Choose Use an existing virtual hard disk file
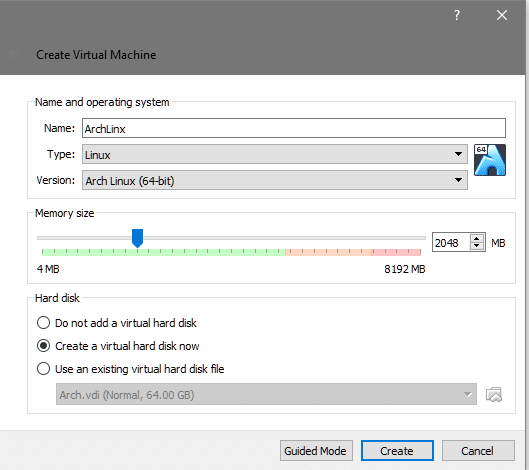Screen dimensions: 529x470 tap(43, 369)
